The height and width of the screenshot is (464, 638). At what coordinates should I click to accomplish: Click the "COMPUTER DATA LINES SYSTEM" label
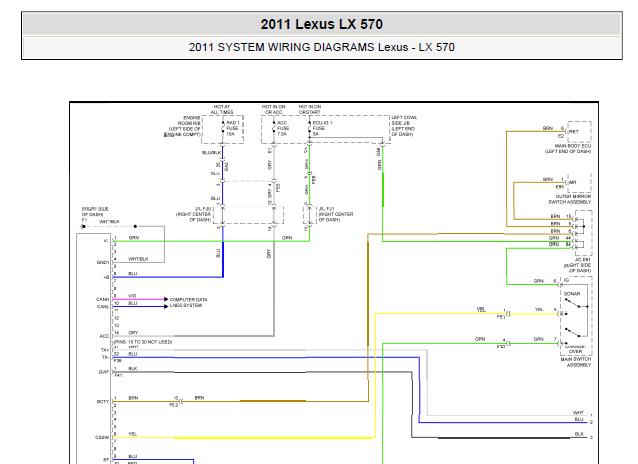point(188,302)
